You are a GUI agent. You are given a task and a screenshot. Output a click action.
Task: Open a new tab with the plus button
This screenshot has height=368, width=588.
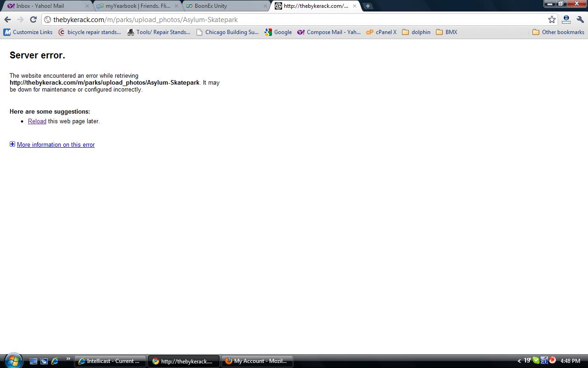[367, 6]
